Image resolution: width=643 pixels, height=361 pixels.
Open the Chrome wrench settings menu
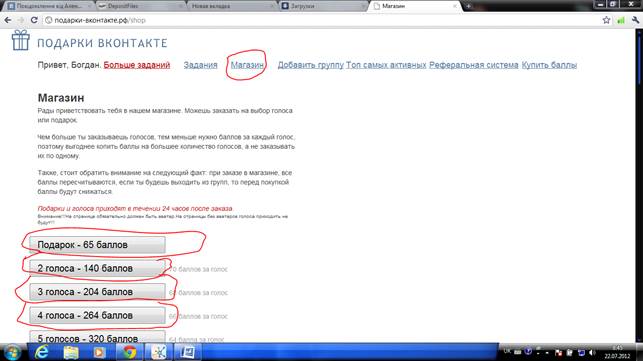636,20
